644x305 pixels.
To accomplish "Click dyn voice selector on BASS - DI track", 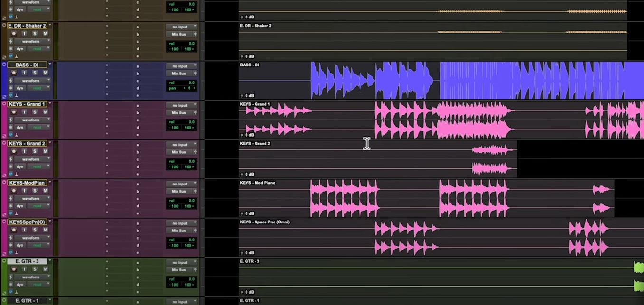I will tap(21, 88).
